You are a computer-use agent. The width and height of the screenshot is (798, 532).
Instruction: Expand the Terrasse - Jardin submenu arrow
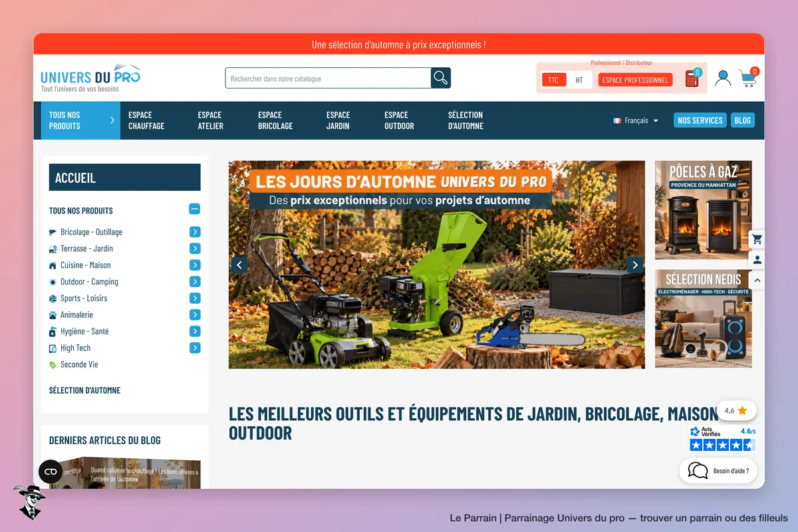point(195,249)
